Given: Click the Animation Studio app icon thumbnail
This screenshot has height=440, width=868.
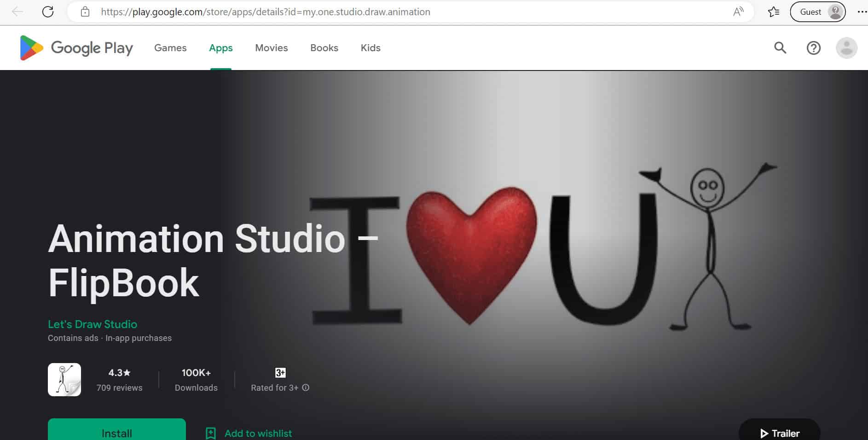Looking at the screenshot, I should tap(64, 380).
